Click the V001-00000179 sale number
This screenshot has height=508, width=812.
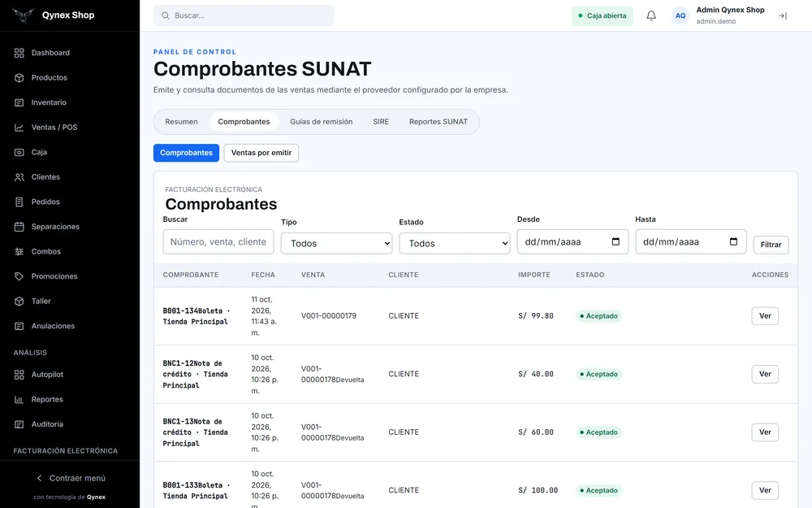pyautogui.click(x=329, y=316)
